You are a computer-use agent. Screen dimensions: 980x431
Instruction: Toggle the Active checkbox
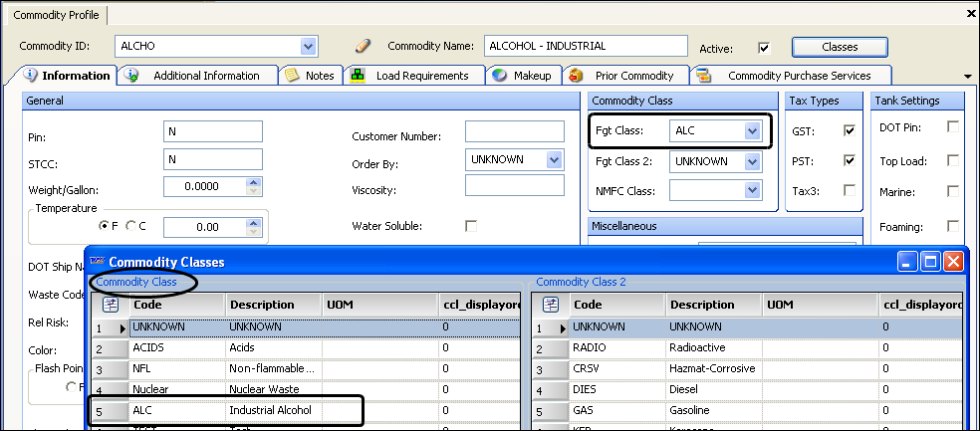pyautogui.click(x=764, y=47)
